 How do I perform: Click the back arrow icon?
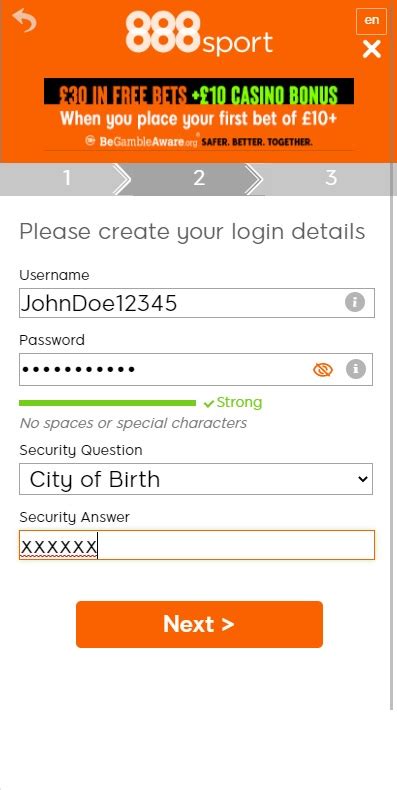(x=24, y=21)
